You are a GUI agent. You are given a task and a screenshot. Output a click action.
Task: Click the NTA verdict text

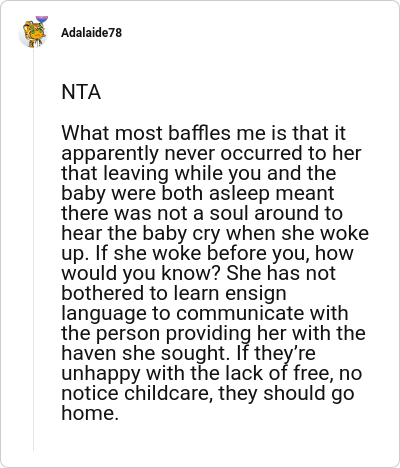[x=81, y=92]
